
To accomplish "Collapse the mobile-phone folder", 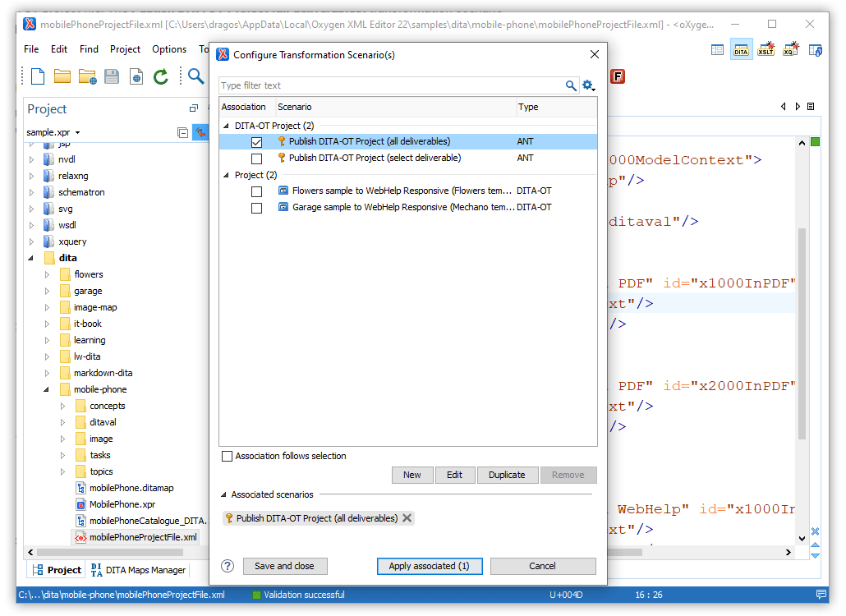I will coord(46,389).
